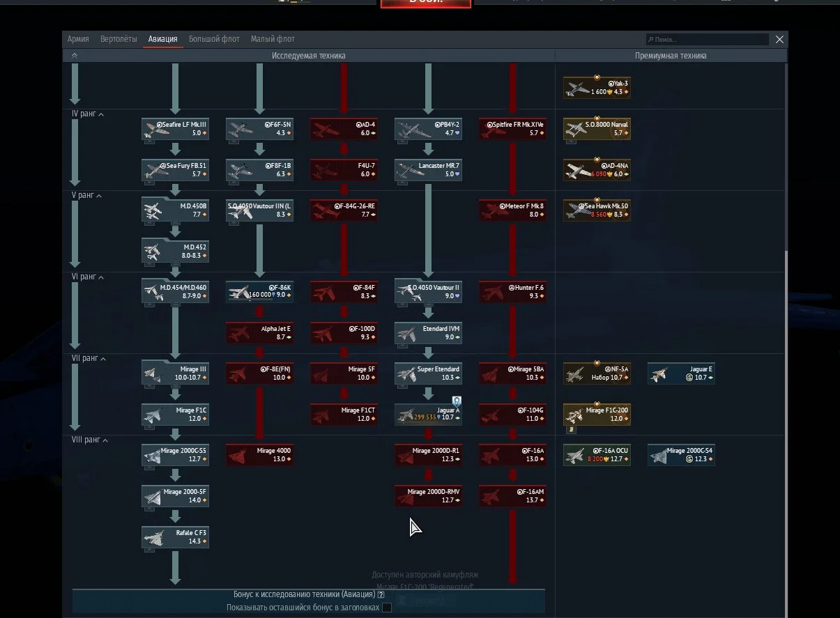This screenshot has width=840, height=618.
Task: Pick the F-16A OCU premium aircraft
Action: pos(597,455)
